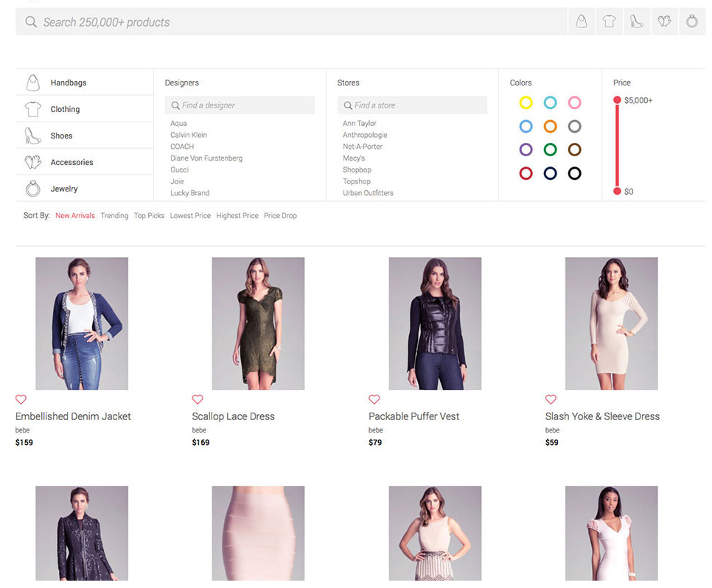Sort products by Lowest Price
Image resolution: width=712 pixels, height=588 pixels.
point(190,216)
